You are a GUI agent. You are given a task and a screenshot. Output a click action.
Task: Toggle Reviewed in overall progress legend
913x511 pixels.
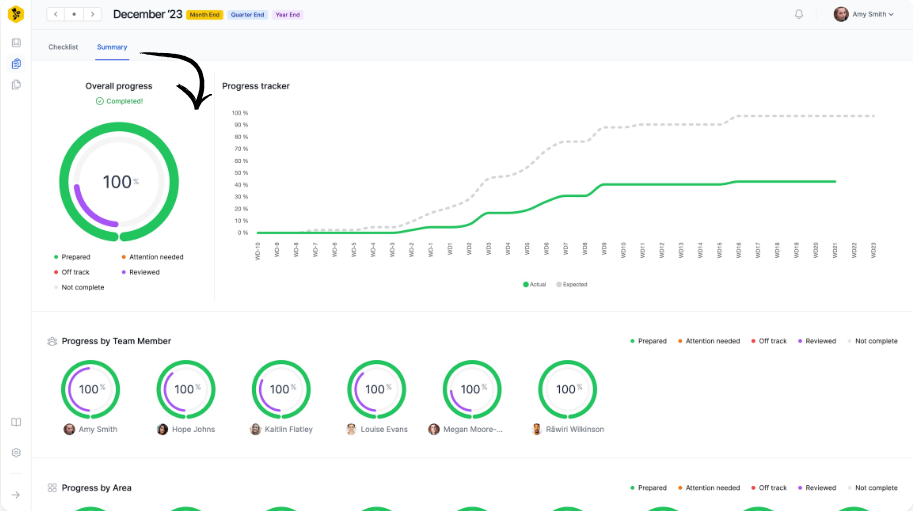point(140,272)
